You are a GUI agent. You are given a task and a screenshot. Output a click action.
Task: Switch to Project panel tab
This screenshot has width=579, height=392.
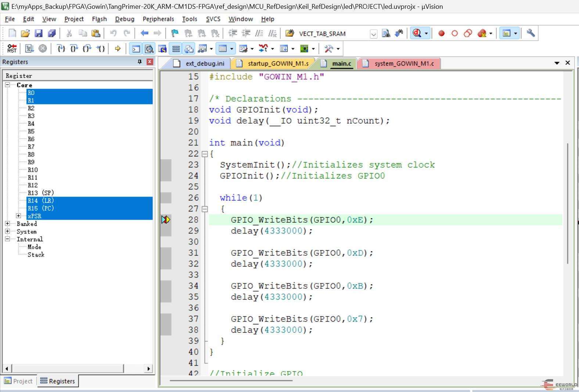pyautogui.click(x=18, y=381)
